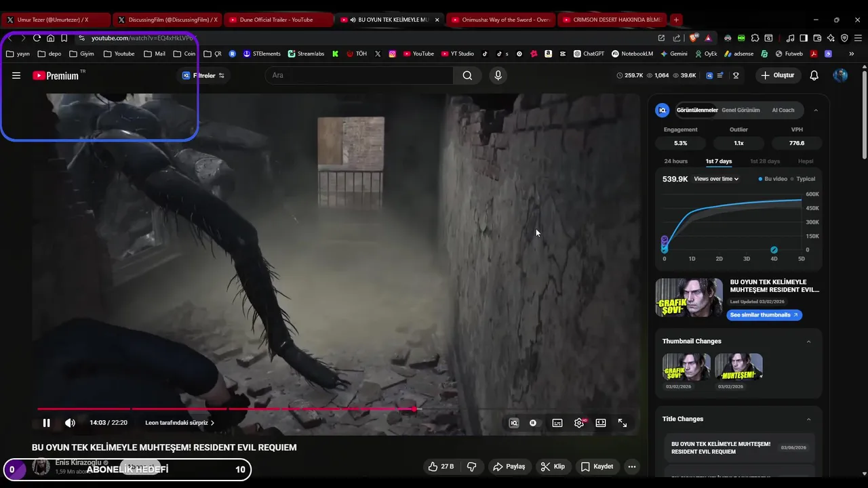Open the YouTube notifications bell

[x=814, y=75]
